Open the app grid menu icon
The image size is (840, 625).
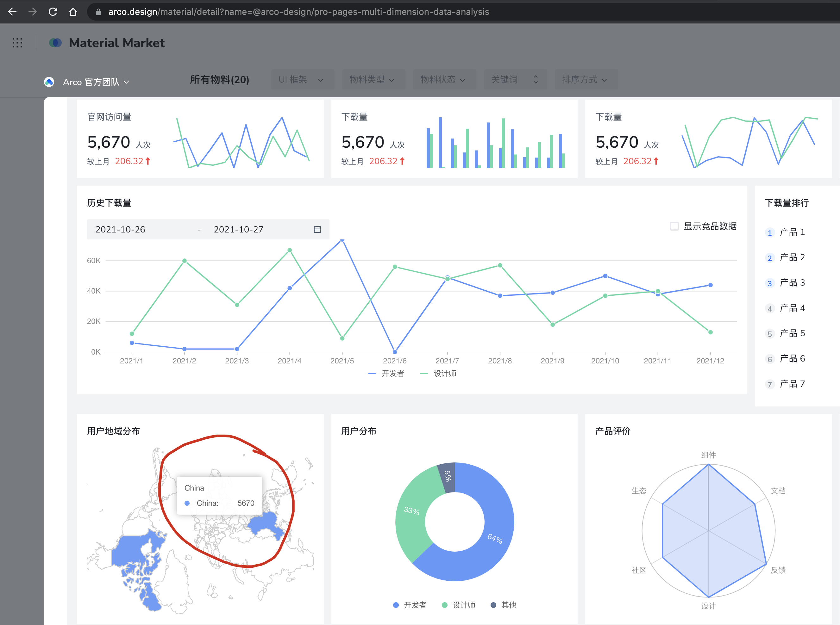(17, 43)
